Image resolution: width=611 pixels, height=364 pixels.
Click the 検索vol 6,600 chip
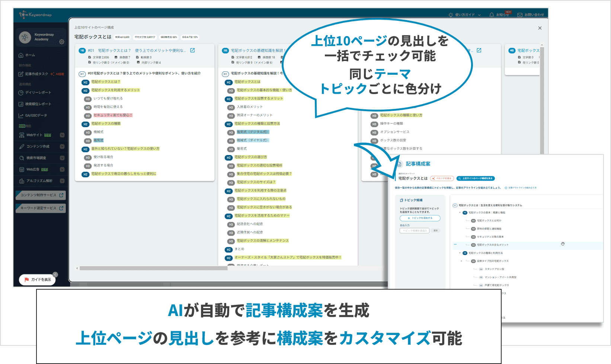pos(122,37)
